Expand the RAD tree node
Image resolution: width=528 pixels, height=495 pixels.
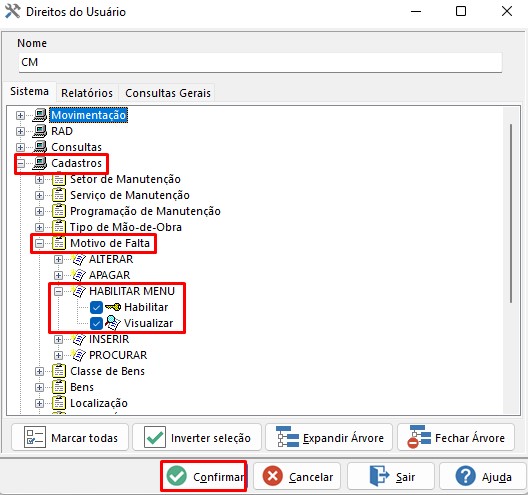tap(20, 131)
